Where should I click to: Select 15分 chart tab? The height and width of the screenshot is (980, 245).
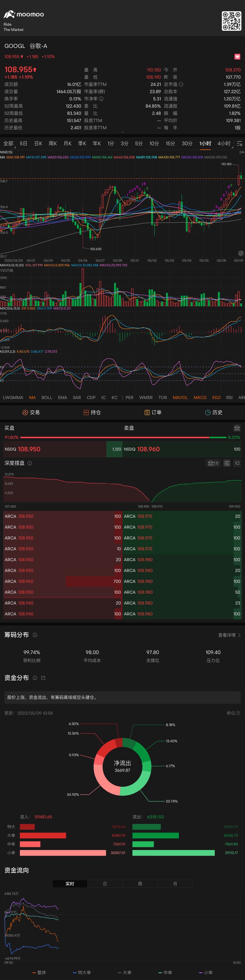(x=170, y=143)
